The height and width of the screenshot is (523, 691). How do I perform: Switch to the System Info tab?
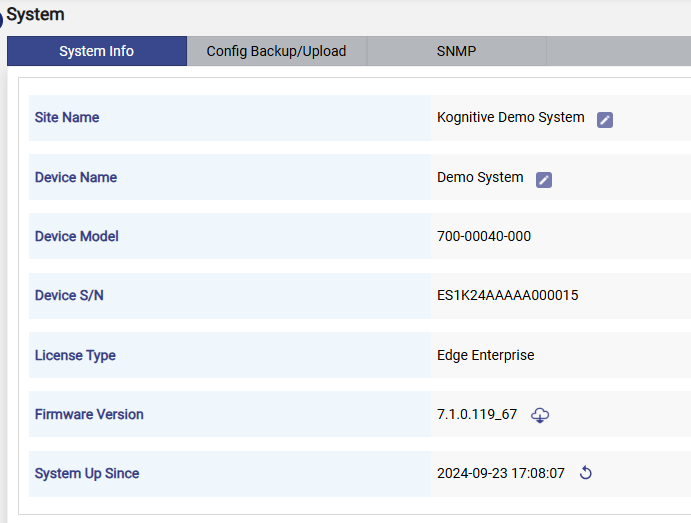click(x=97, y=51)
